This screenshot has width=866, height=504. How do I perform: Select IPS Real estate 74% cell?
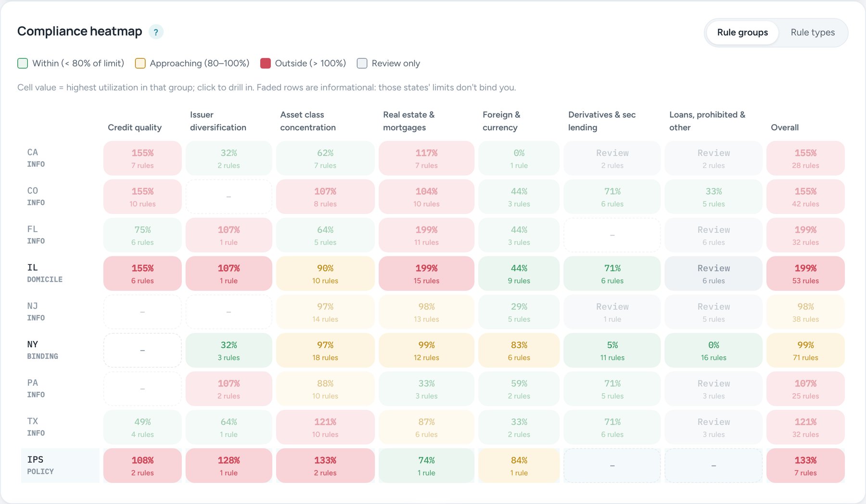[x=426, y=466]
